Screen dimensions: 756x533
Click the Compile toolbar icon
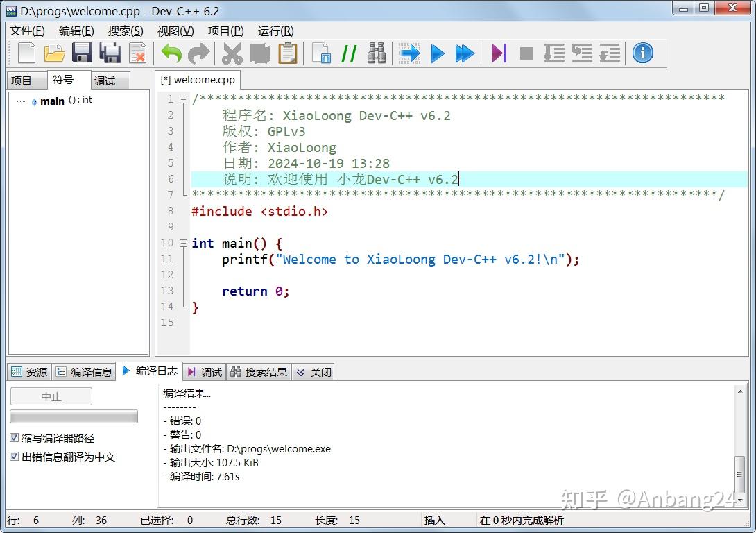click(409, 53)
